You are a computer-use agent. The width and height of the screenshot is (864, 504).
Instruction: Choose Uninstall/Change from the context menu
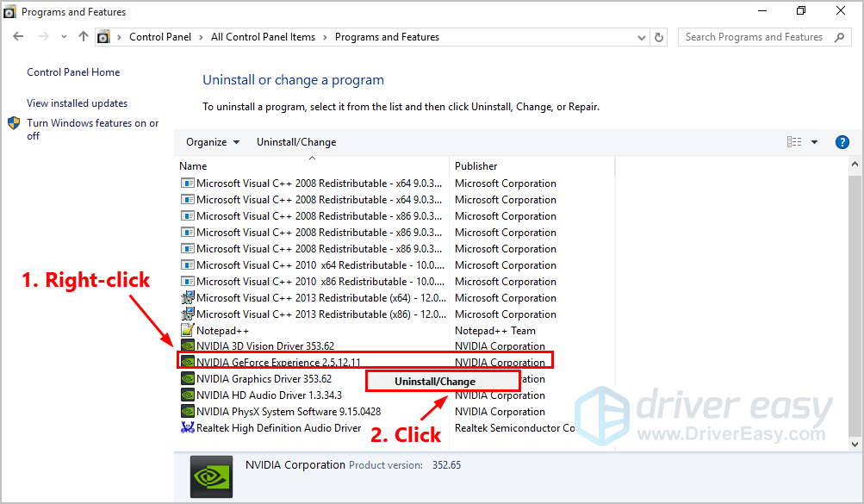point(443,381)
